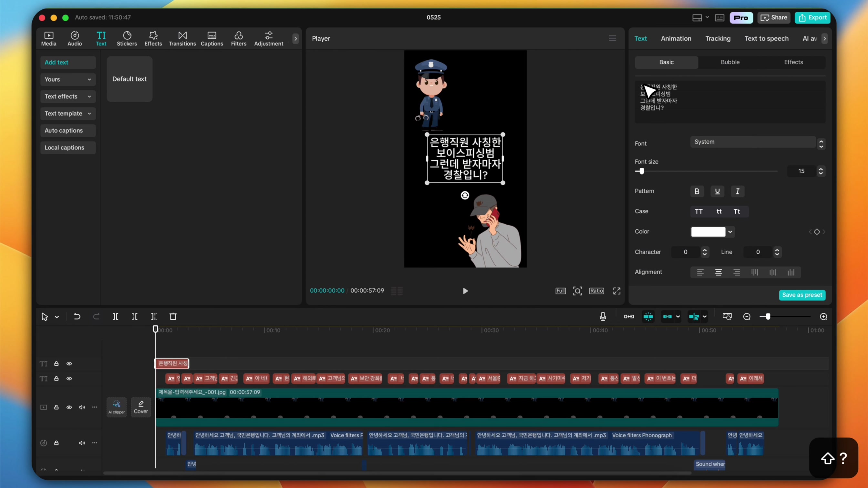
Task: Open the keyboard shortcuts icon
Action: pyautogui.click(x=719, y=17)
